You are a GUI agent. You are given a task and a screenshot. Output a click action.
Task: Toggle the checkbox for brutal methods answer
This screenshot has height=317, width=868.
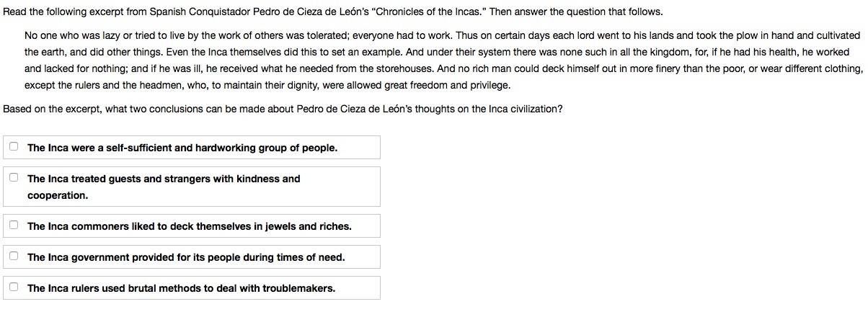[14, 287]
